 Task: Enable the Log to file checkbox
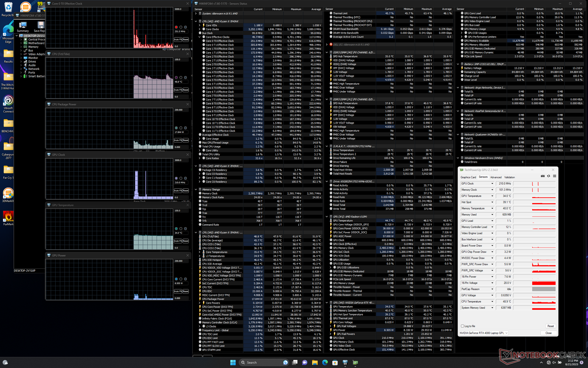462,326
